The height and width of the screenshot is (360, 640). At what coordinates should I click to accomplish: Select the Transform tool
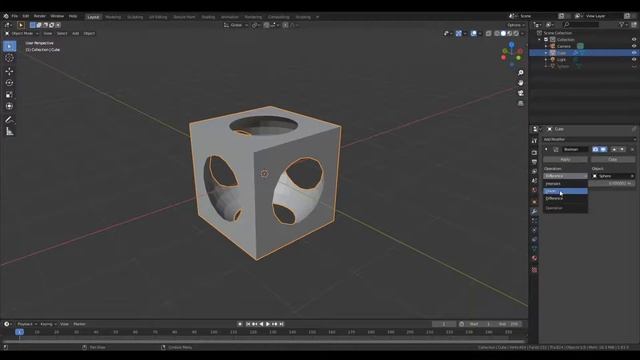tap(9, 106)
